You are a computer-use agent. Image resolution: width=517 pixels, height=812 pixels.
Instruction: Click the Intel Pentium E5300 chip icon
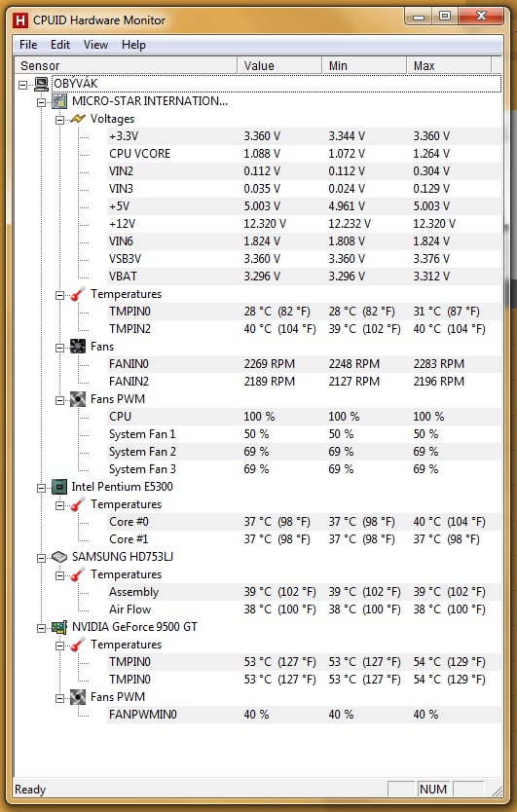pyautogui.click(x=59, y=487)
